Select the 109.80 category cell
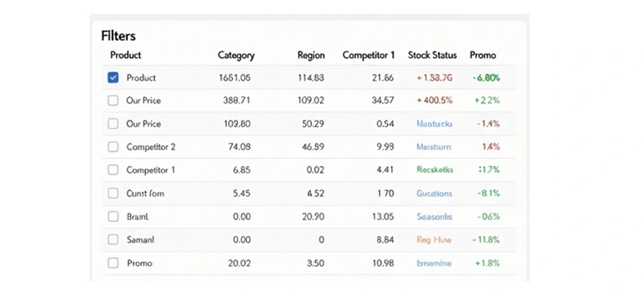The image size is (644, 292). [x=237, y=124]
